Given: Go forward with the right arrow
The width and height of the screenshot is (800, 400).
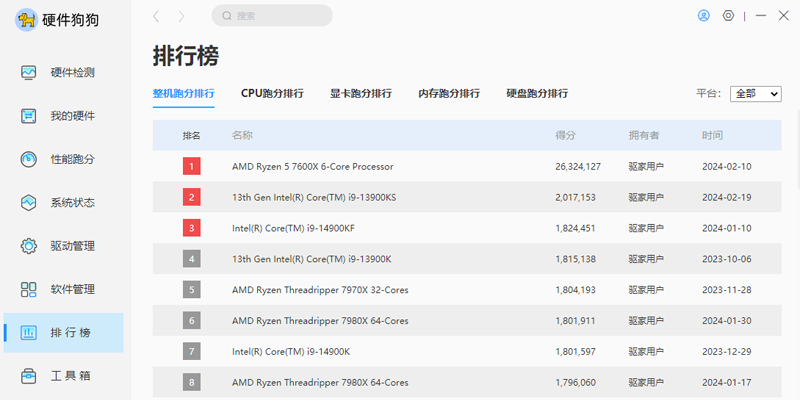Looking at the screenshot, I should pyautogui.click(x=181, y=16).
